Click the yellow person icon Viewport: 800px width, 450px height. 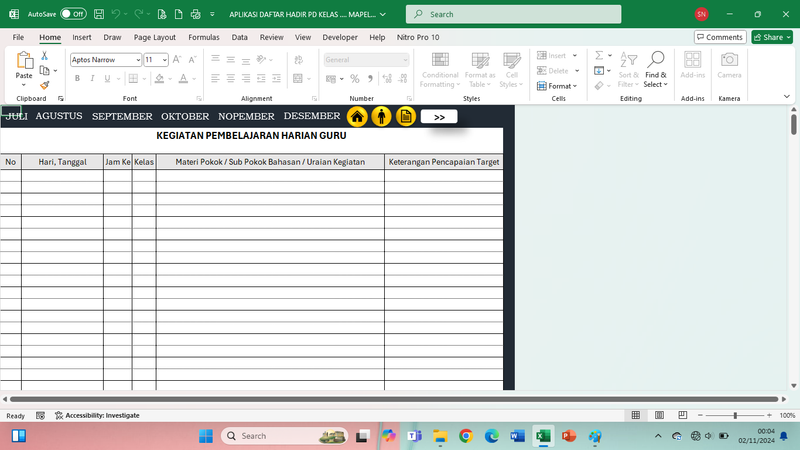[x=381, y=117]
